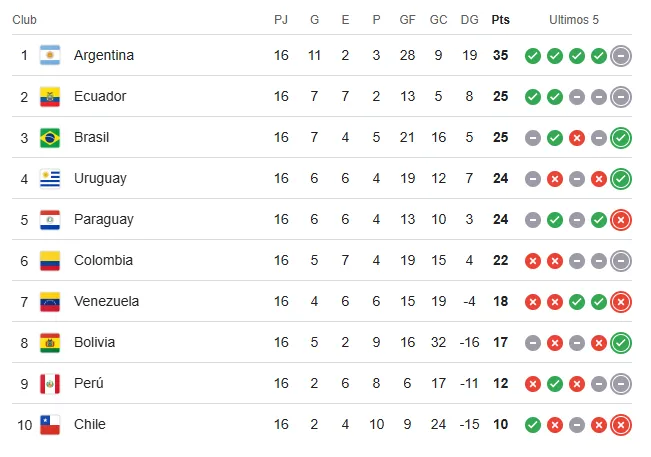Click the Ultimos 5 column header
The width and height of the screenshot is (651, 457).
coord(576,20)
